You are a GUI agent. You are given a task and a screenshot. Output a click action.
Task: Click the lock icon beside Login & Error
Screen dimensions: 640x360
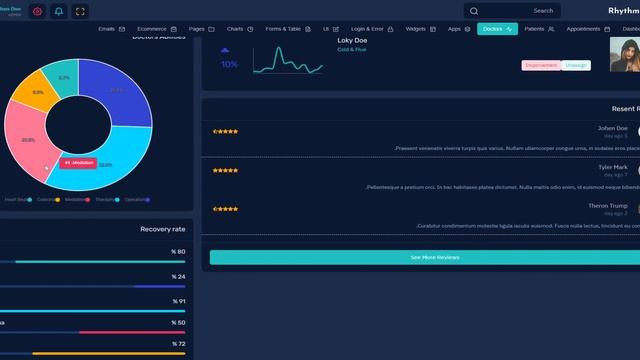(390, 29)
